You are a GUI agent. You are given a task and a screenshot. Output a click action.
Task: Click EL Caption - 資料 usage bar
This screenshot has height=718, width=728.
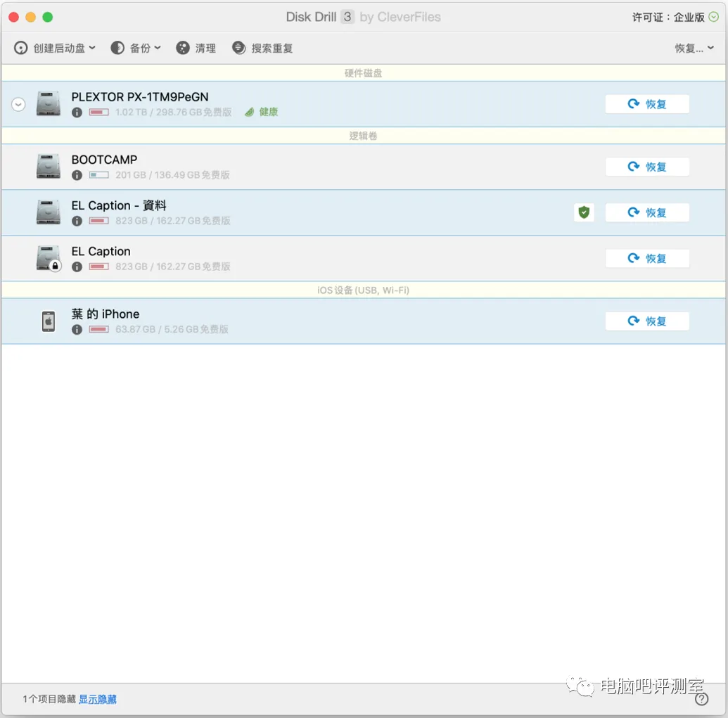(99, 221)
